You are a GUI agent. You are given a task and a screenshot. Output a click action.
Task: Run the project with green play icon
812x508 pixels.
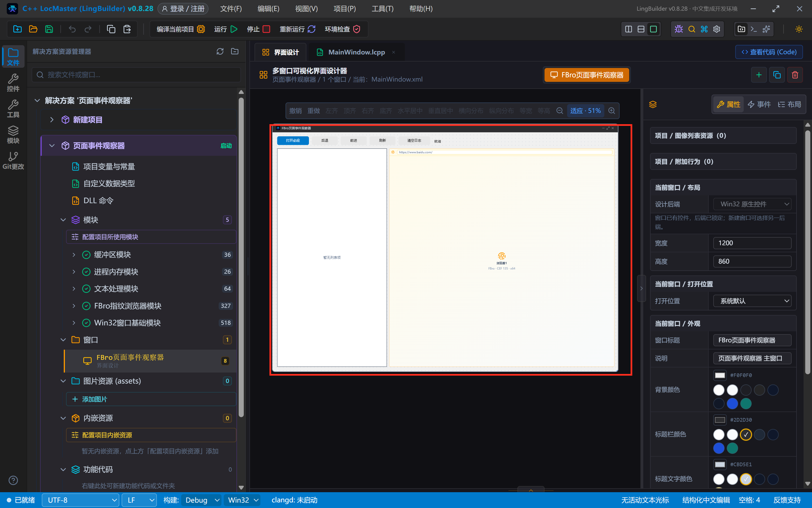pyautogui.click(x=234, y=29)
